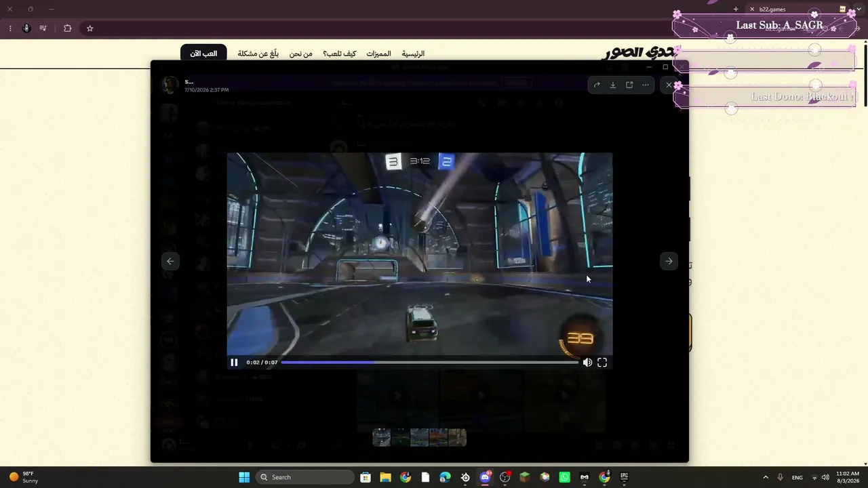Pause the Rocket League video clip

pyautogui.click(x=234, y=363)
